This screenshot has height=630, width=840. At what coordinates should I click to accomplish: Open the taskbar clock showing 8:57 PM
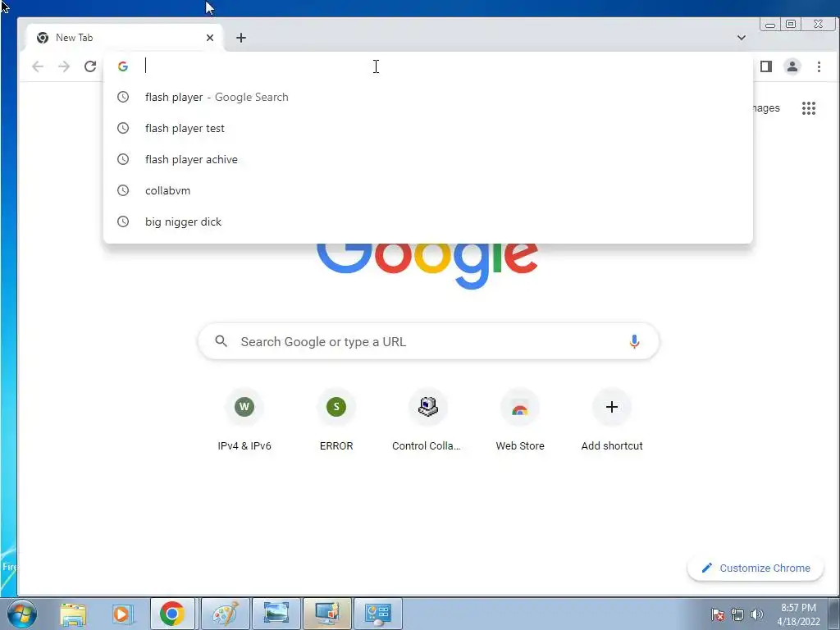coord(798,614)
